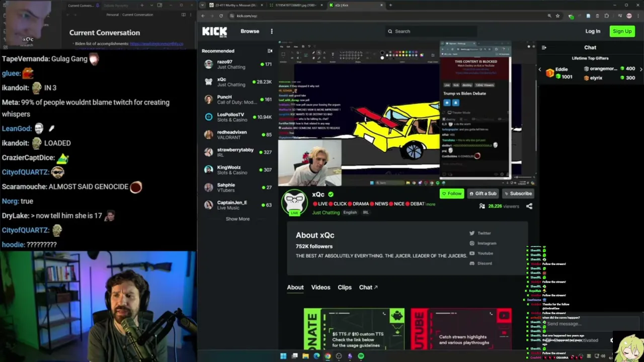Switch to the Clips tab
Image resolution: width=644 pixels, height=362 pixels.
[x=345, y=288]
